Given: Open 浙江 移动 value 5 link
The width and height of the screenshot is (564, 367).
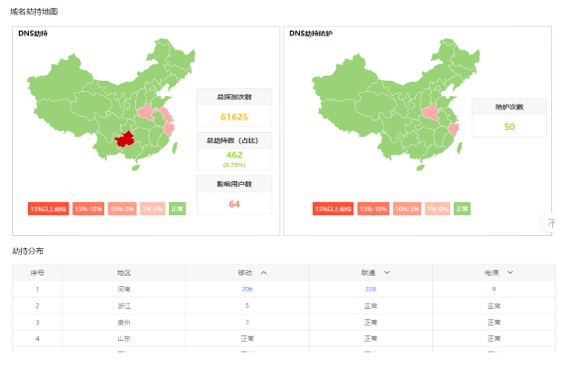Looking at the screenshot, I should pos(247,306).
